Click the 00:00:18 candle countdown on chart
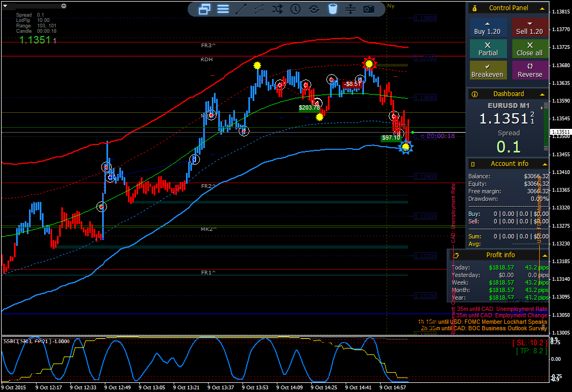This screenshot has height=392, width=572. 441,136
